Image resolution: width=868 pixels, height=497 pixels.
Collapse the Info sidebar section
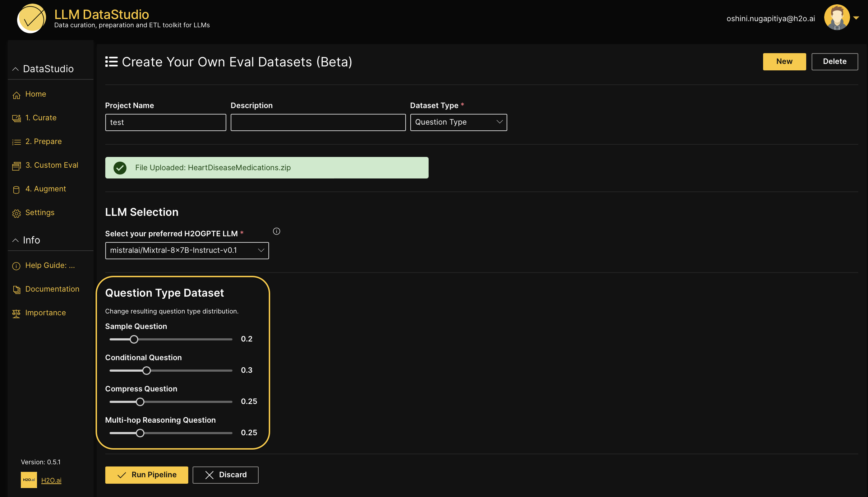(x=15, y=240)
